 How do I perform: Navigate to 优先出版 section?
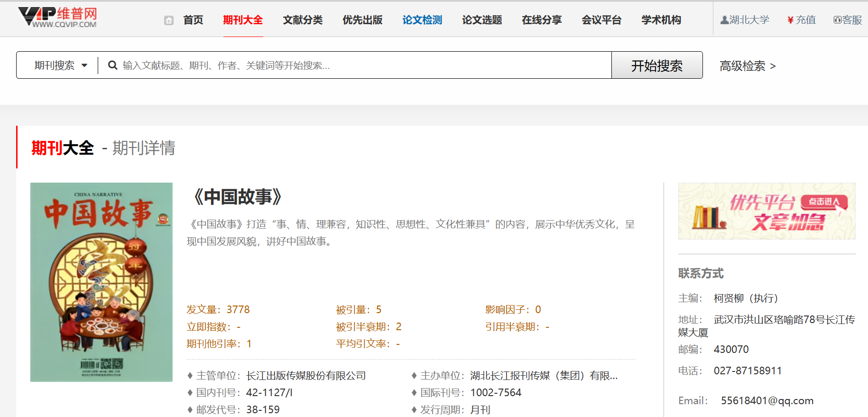[x=362, y=20]
